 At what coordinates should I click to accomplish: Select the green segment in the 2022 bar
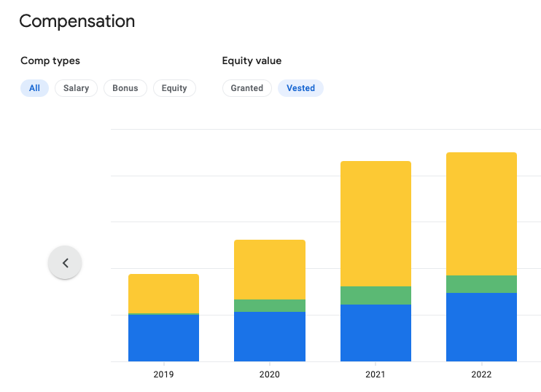481,284
